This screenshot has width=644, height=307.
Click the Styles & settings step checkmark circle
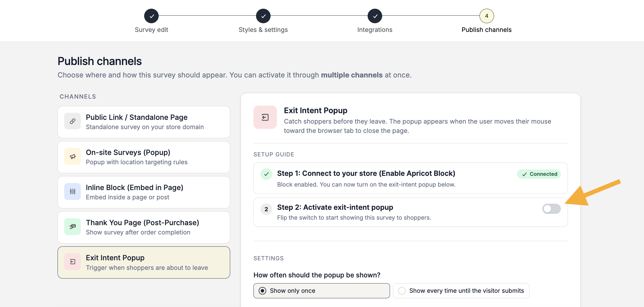(x=263, y=16)
